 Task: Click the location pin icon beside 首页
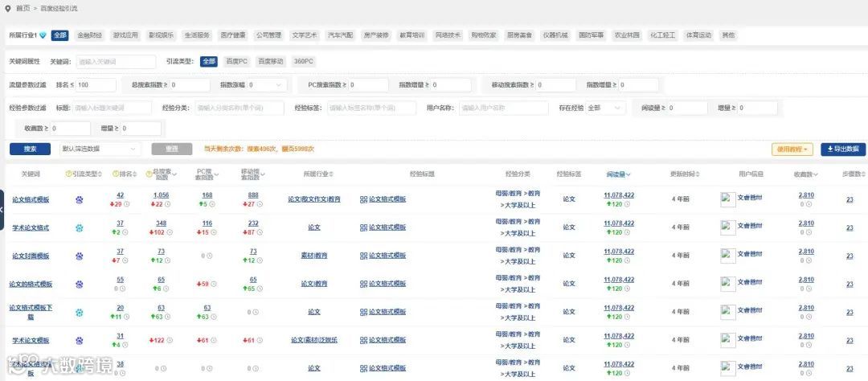(x=8, y=8)
